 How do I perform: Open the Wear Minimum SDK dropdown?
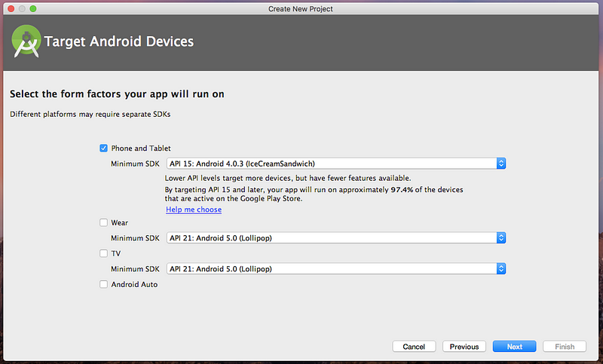point(335,238)
